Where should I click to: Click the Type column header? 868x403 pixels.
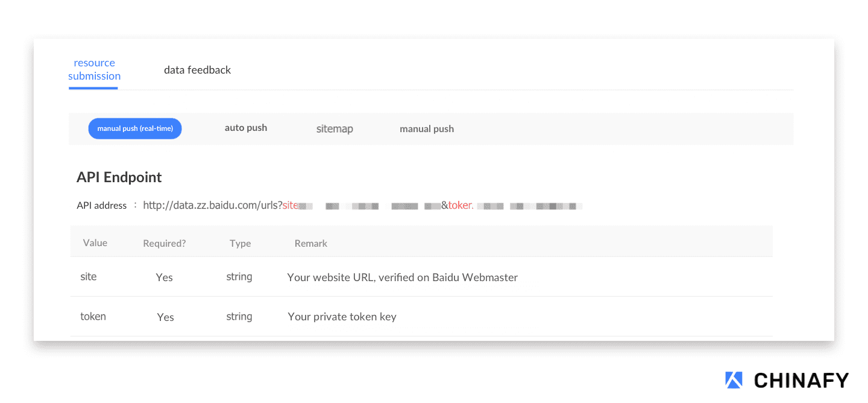tap(240, 244)
